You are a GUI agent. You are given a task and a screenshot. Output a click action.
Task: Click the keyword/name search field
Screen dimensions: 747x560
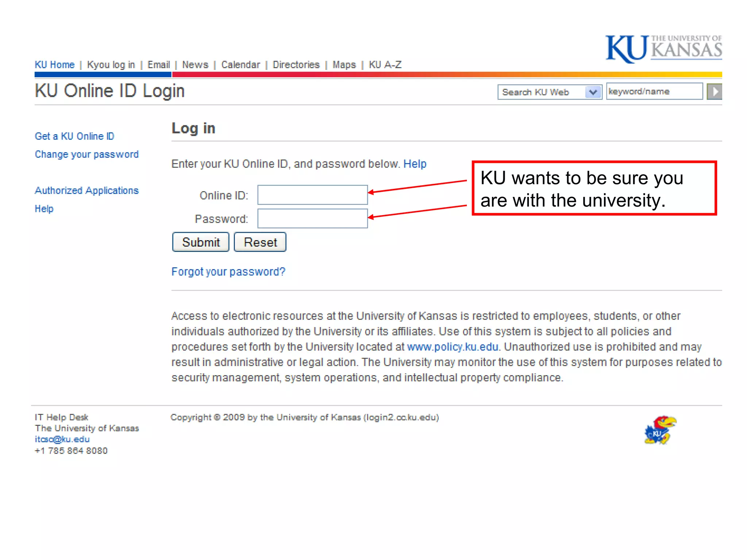pos(654,91)
